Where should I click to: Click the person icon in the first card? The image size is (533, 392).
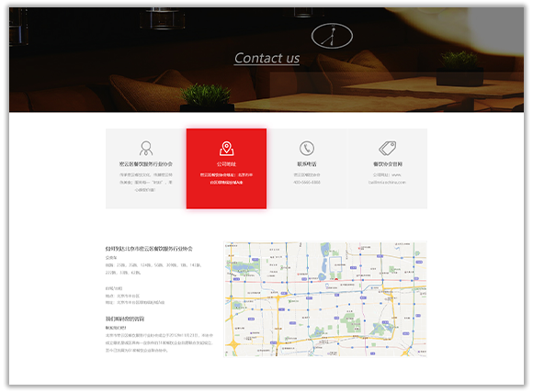tap(146, 148)
